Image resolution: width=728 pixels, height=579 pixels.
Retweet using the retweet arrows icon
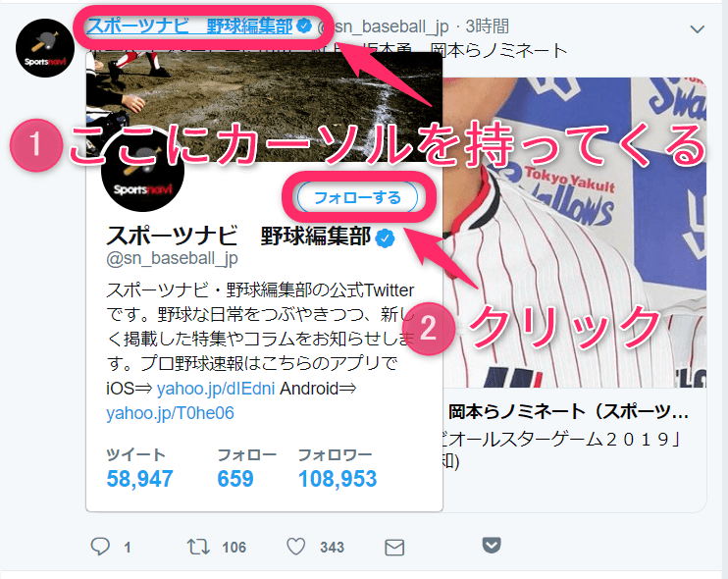click(198, 547)
